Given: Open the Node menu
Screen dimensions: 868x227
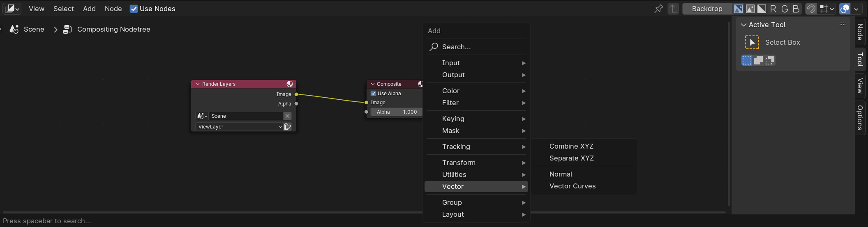Looking at the screenshot, I should pos(113,9).
